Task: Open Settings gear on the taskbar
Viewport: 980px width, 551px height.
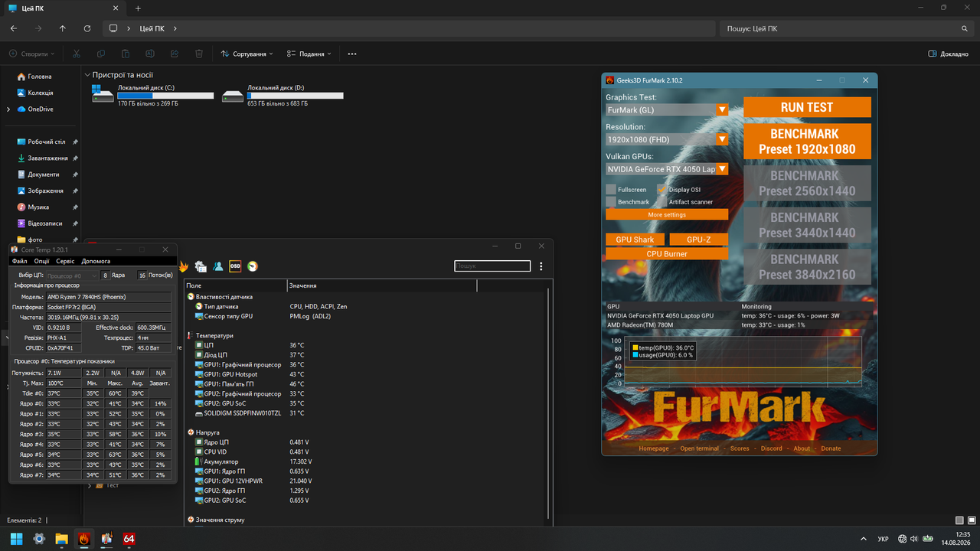Action: coord(39,539)
